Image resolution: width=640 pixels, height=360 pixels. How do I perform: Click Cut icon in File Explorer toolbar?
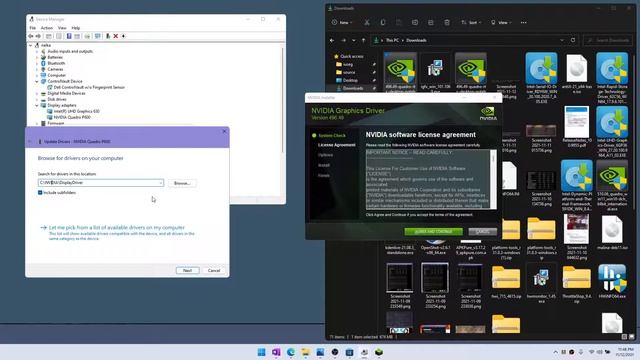tap(367, 22)
